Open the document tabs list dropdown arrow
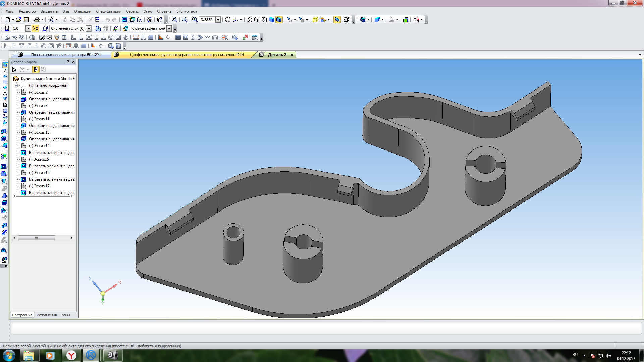 click(640, 55)
